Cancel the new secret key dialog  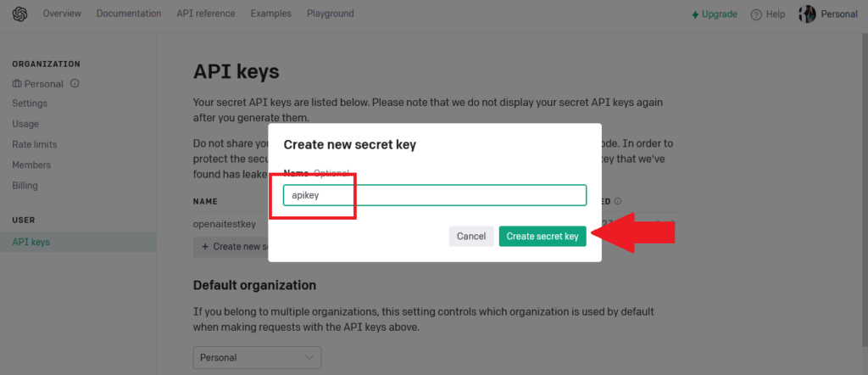point(471,237)
